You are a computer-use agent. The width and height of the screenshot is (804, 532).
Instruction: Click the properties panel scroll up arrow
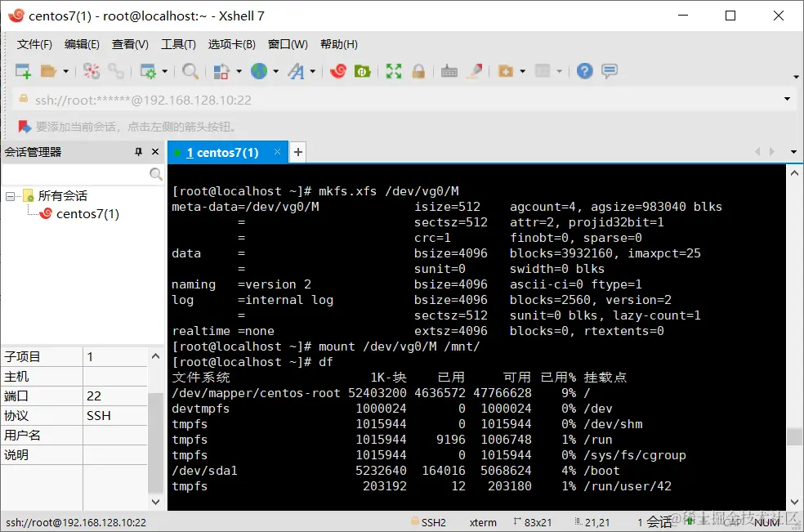point(155,356)
